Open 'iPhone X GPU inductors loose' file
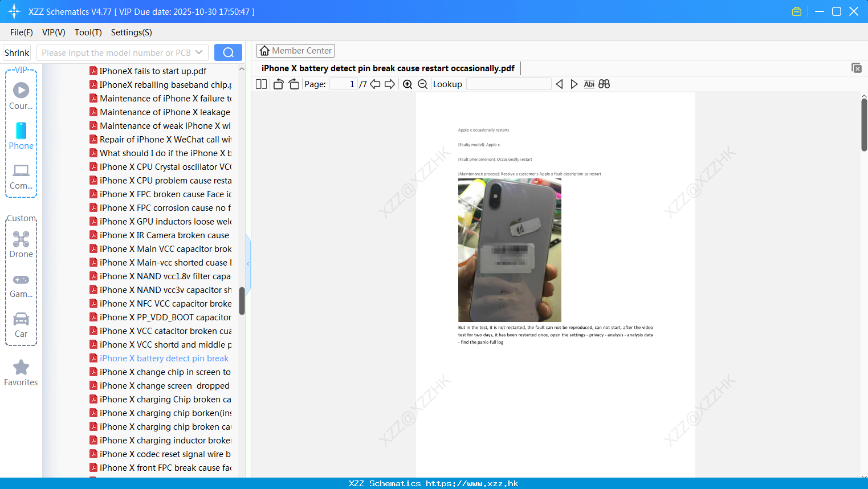The image size is (868, 489). 160,222
